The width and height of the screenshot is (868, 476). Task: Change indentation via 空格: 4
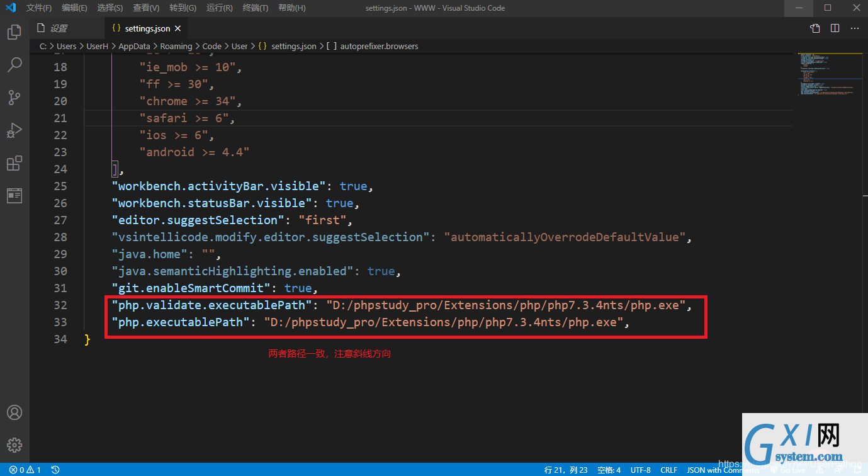click(x=609, y=470)
